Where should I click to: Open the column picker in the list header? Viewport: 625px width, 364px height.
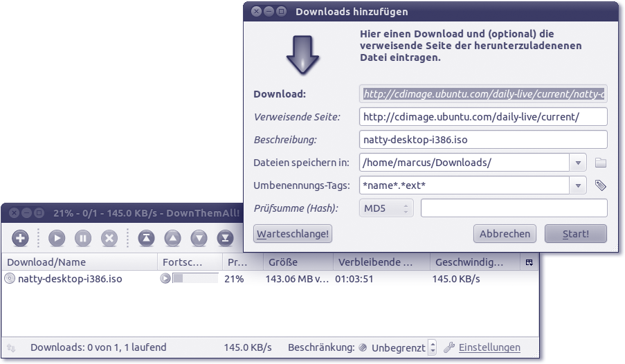(529, 262)
